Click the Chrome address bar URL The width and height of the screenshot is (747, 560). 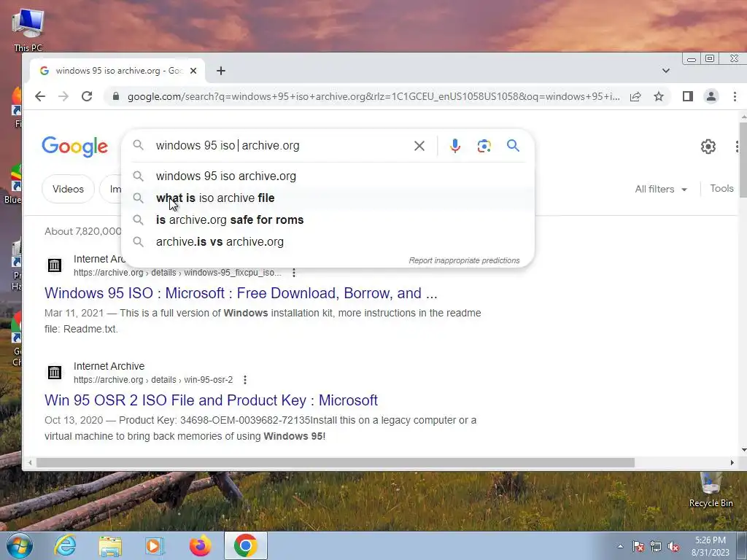point(373,97)
